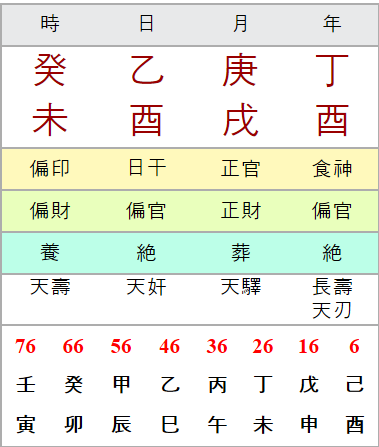Click the 天驛 star label
This screenshot has height=447, width=379.
point(241,287)
